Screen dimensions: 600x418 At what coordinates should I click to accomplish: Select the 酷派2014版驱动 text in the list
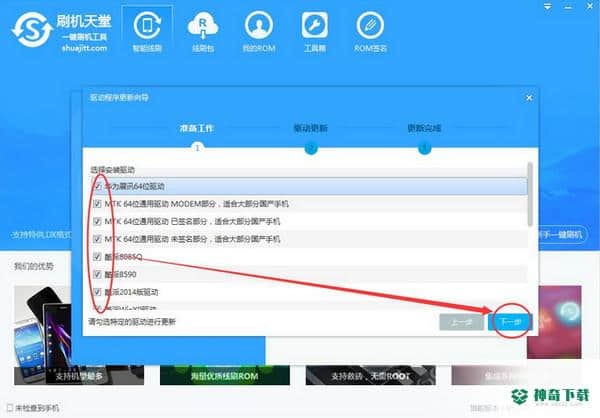pos(131,292)
